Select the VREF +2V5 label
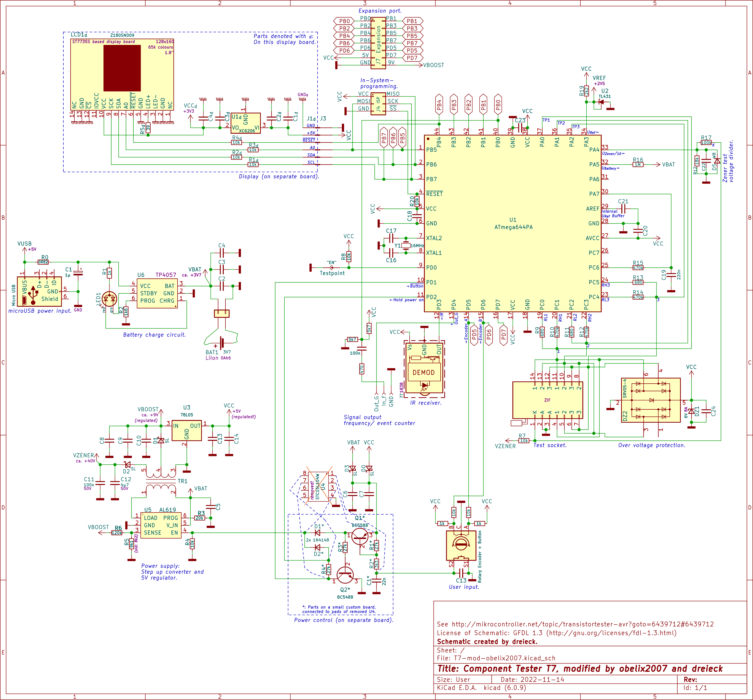This screenshot has height=700, width=753. coord(599,81)
